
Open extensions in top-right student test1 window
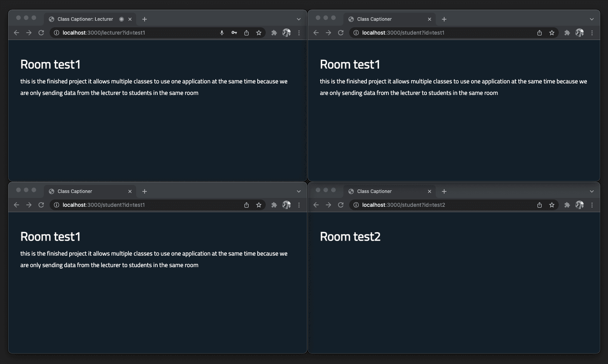click(x=567, y=33)
